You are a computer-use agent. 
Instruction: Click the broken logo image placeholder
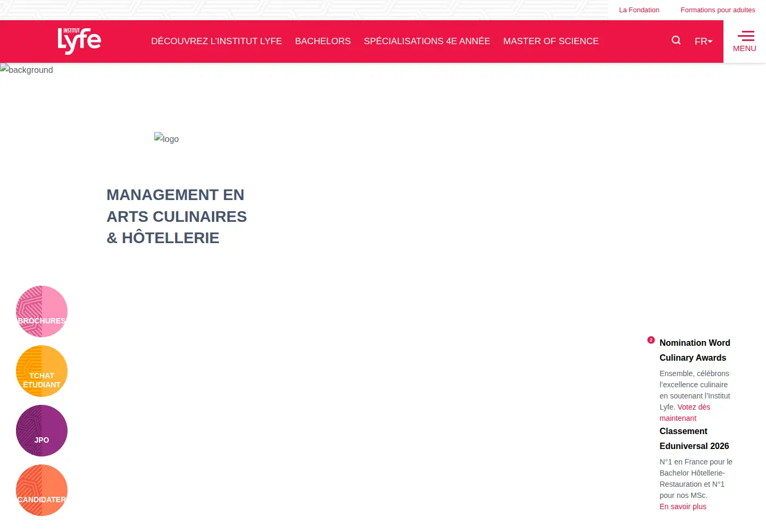[x=166, y=138]
